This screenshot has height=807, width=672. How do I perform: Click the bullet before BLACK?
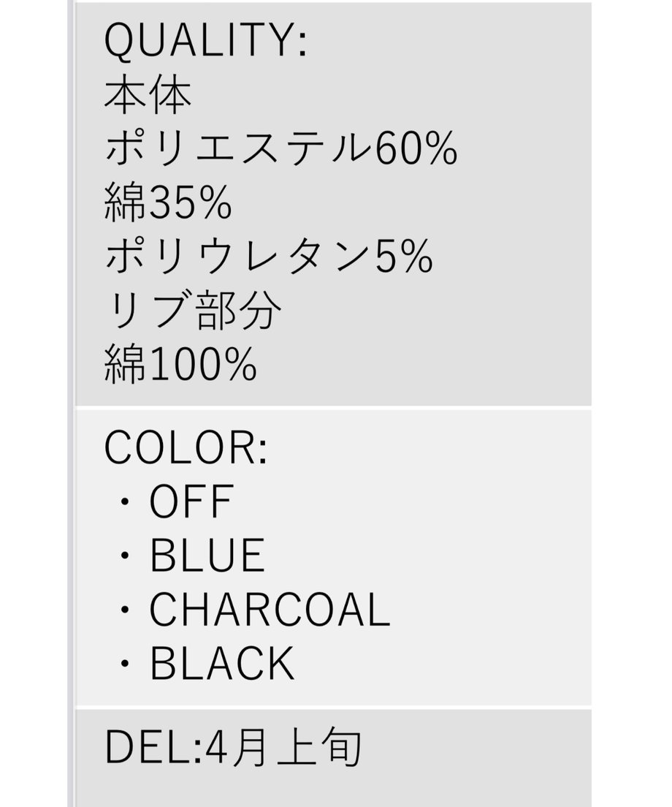coord(124,664)
